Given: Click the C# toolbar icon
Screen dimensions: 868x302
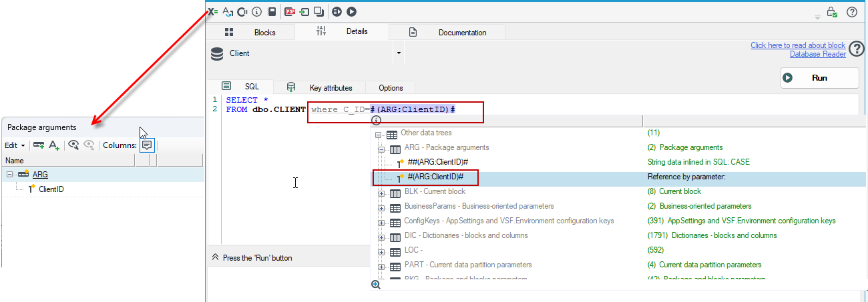Looking at the screenshot, I should pos(243,11).
